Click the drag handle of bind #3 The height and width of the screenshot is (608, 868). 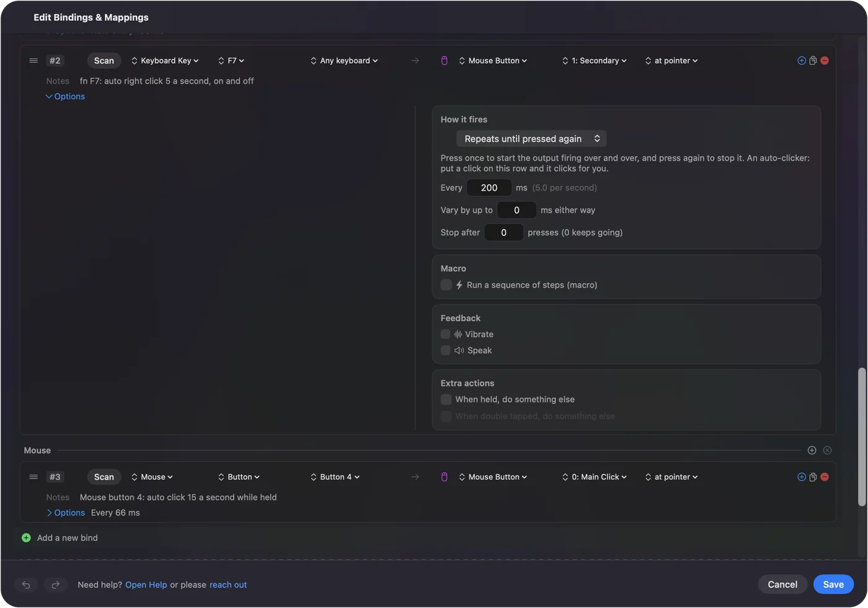(33, 477)
